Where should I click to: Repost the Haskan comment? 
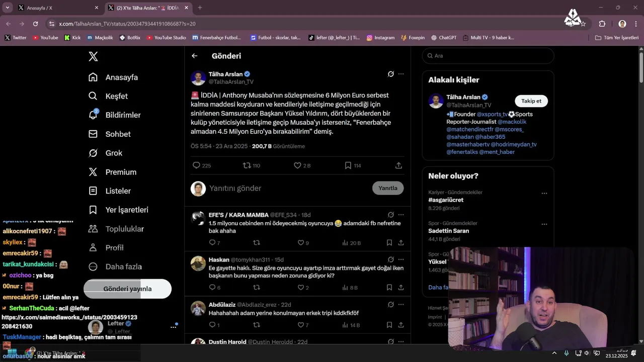(x=257, y=288)
